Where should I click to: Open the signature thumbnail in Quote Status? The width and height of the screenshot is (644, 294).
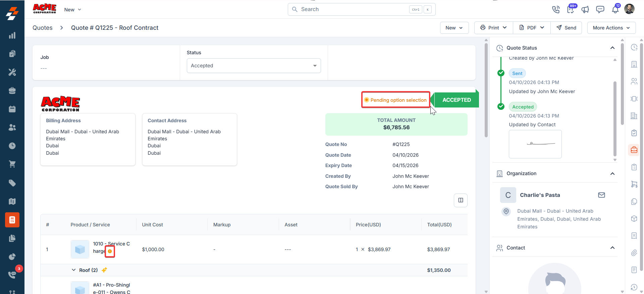[x=535, y=144]
